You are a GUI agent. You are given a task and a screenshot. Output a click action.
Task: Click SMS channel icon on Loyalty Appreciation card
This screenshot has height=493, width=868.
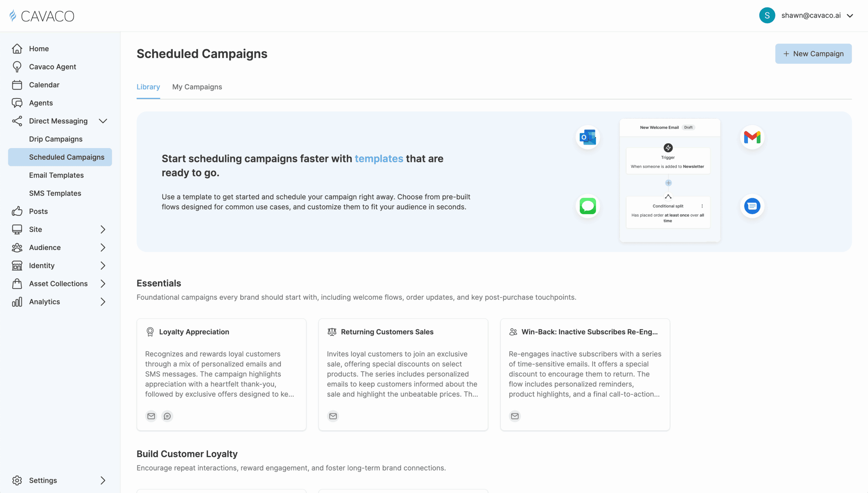pyautogui.click(x=167, y=416)
